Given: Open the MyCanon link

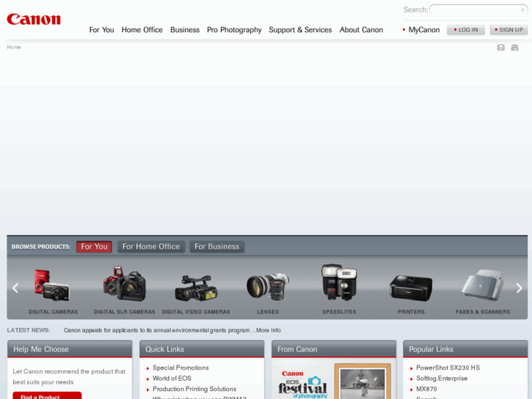Looking at the screenshot, I should pyautogui.click(x=424, y=30).
